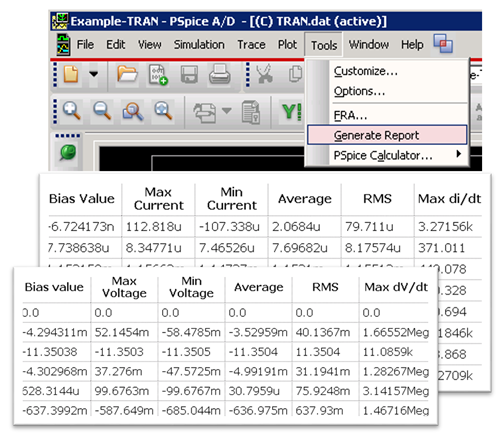Open the Window menu
Image resolution: width=500 pixels, height=436 pixels.
point(369,45)
